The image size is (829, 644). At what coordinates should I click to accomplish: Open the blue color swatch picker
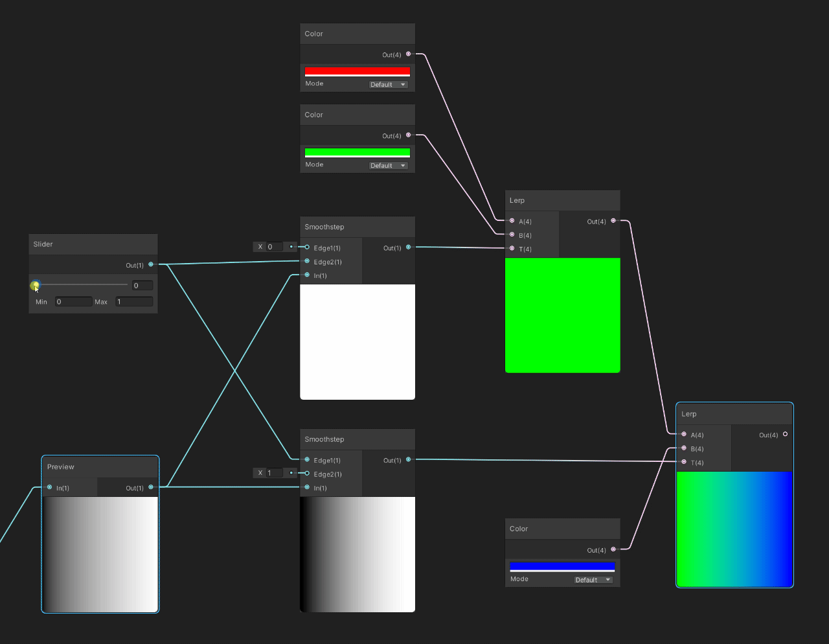pyautogui.click(x=562, y=567)
